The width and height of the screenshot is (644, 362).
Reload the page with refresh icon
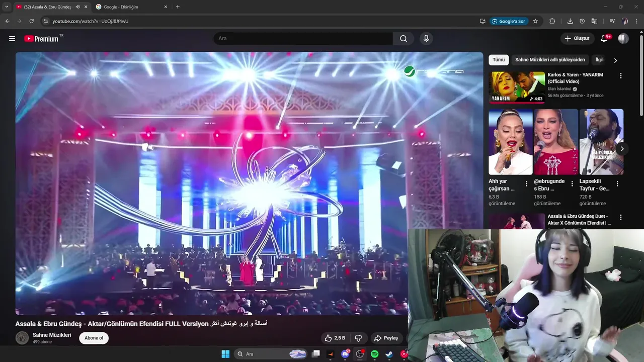click(x=32, y=21)
